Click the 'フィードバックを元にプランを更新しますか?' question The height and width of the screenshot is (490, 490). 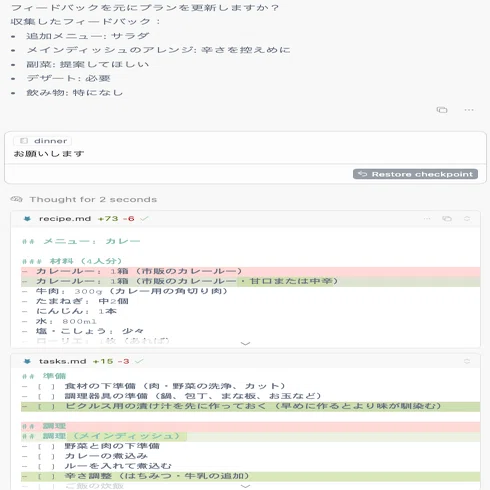[145, 7]
